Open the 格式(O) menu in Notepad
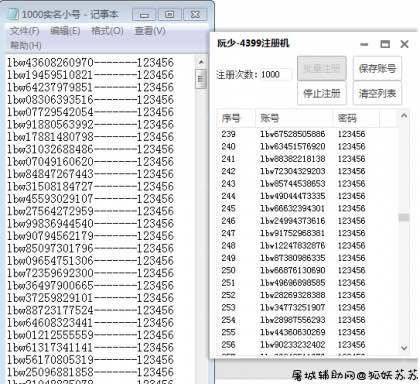420x384 pixels. click(107, 31)
